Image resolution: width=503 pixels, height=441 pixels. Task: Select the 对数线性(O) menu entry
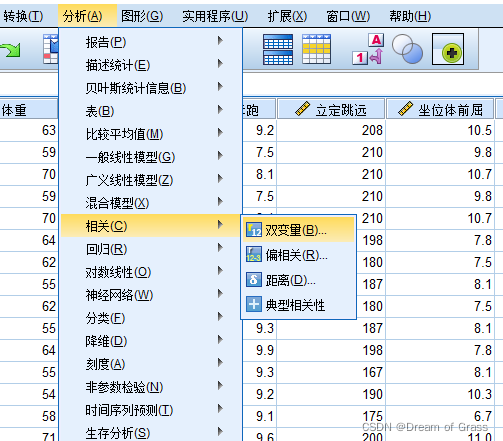coord(151,272)
